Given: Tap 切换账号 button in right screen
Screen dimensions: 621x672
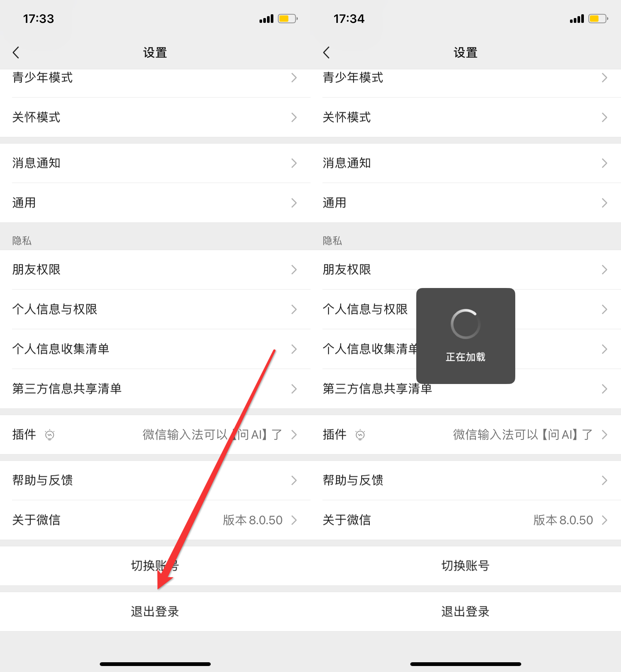Looking at the screenshot, I should (466, 566).
